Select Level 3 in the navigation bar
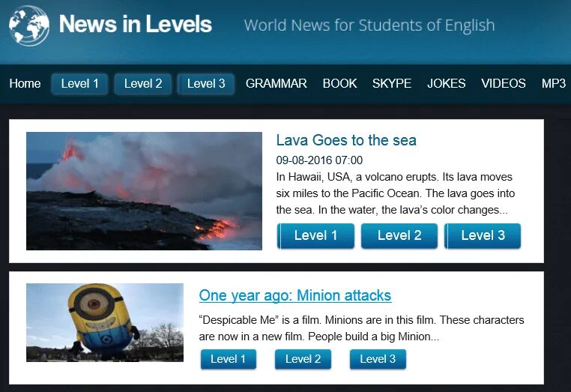This screenshot has width=571, height=392. point(206,84)
